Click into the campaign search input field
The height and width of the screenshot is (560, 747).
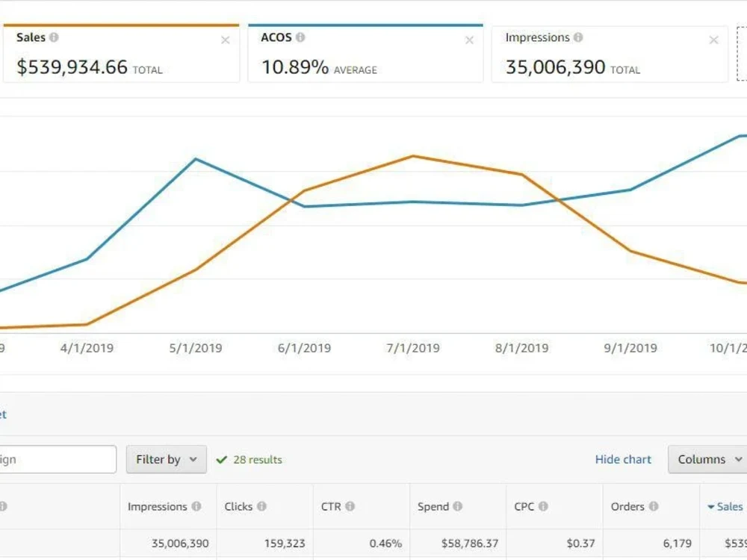pos(58,459)
